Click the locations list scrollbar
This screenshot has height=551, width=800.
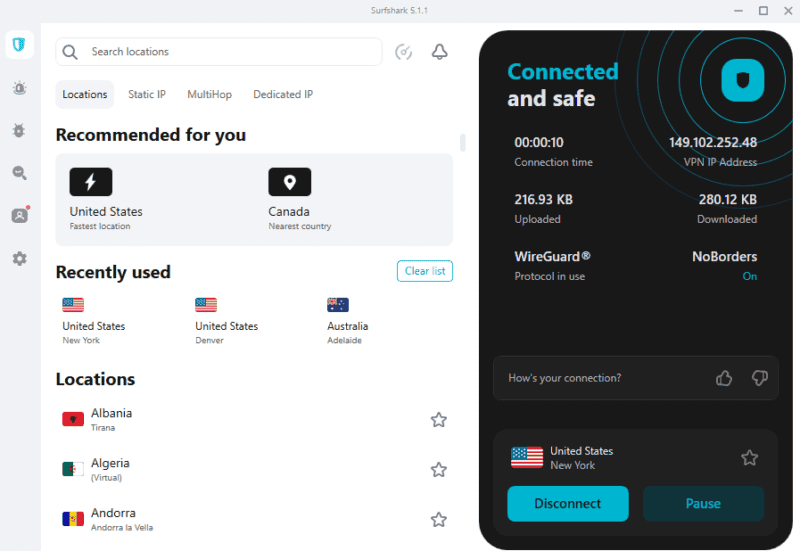pos(463,143)
